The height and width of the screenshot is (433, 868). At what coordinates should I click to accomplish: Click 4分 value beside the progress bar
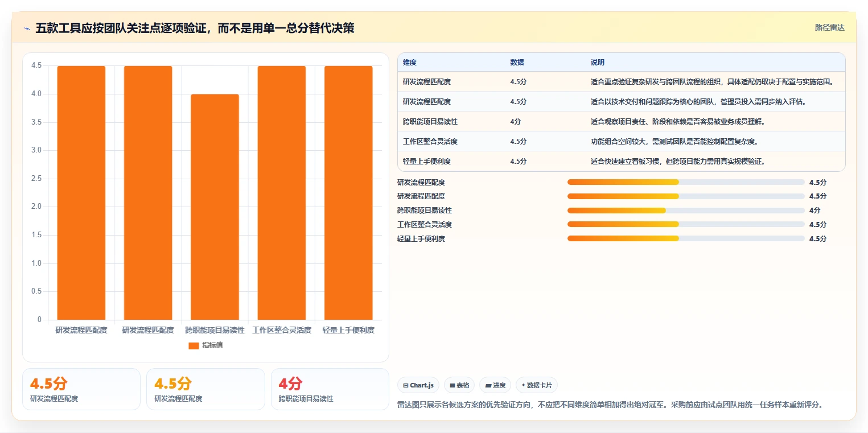click(814, 211)
